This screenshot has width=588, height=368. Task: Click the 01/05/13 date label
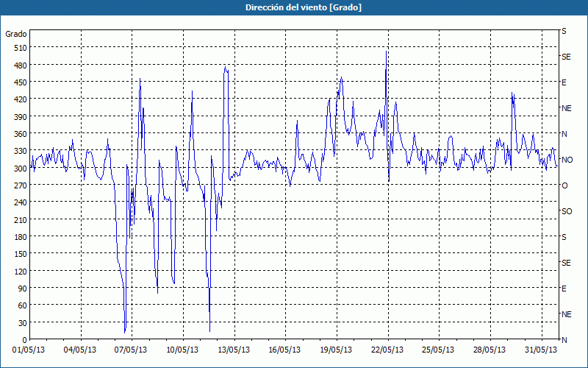click(29, 350)
